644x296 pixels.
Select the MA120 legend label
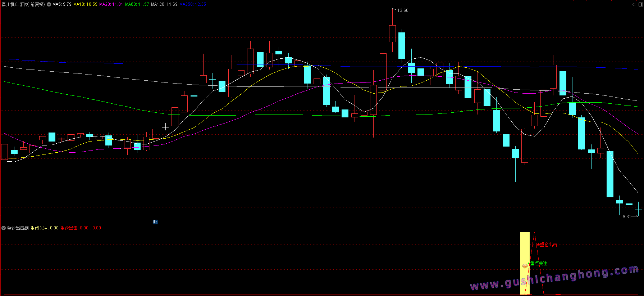(164, 4)
